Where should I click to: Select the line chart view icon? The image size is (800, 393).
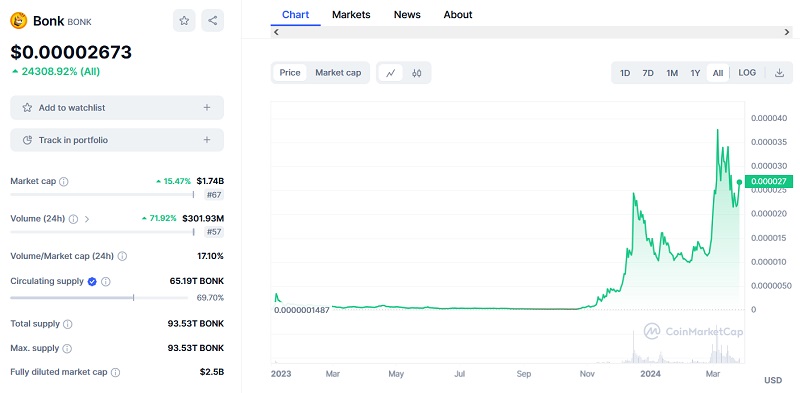[x=391, y=73]
